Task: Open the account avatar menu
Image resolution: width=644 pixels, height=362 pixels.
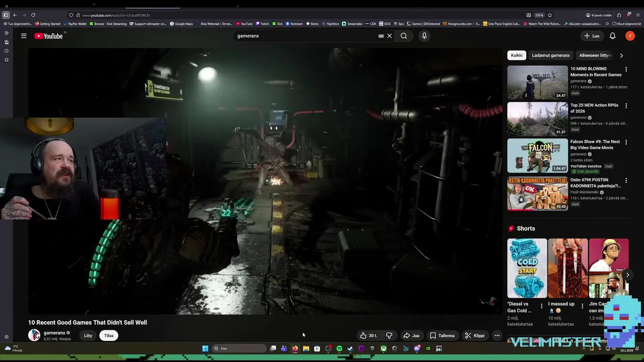Action: click(x=630, y=36)
